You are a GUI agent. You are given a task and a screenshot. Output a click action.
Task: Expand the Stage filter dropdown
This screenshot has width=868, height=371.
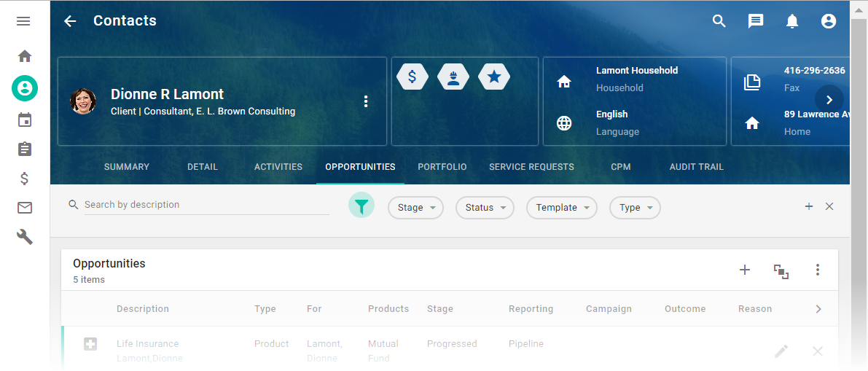click(x=416, y=208)
